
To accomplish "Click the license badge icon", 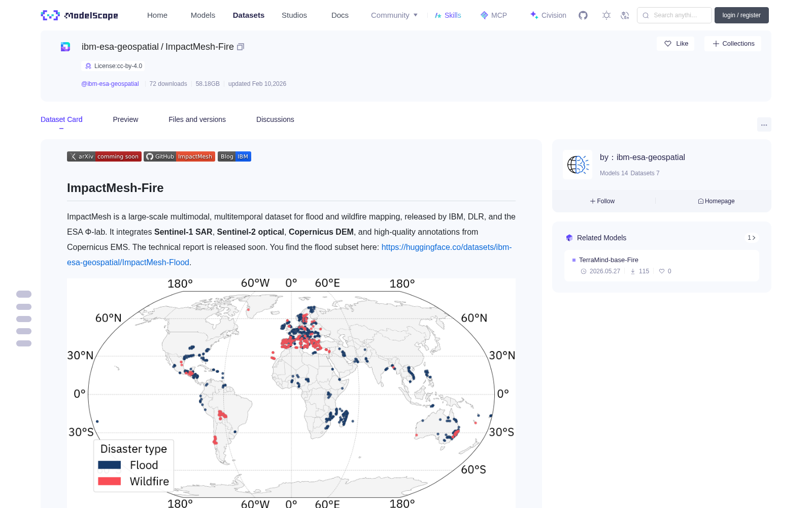I will (x=88, y=66).
